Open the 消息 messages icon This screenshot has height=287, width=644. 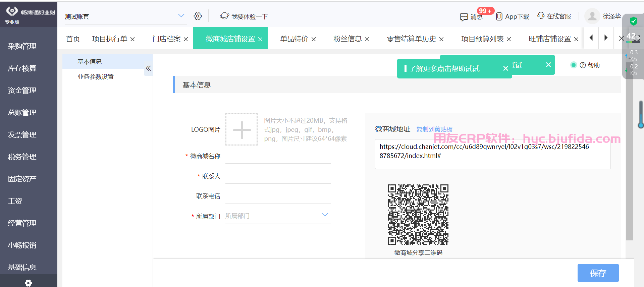[x=471, y=16]
